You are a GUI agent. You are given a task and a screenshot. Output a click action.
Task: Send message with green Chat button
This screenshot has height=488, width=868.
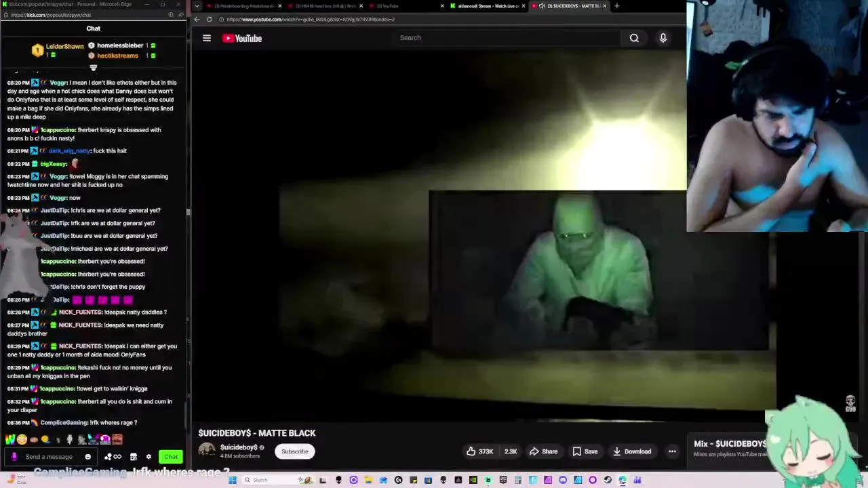(171, 457)
